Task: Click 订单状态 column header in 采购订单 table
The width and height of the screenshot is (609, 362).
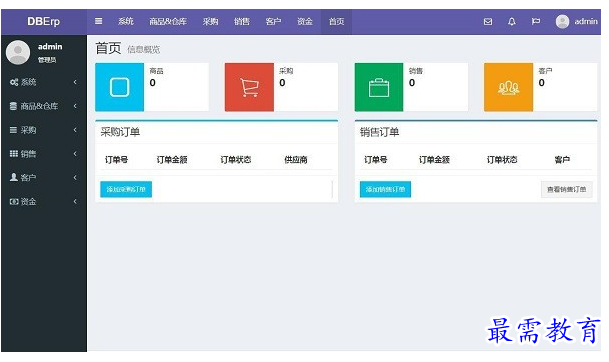Action: click(x=236, y=160)
